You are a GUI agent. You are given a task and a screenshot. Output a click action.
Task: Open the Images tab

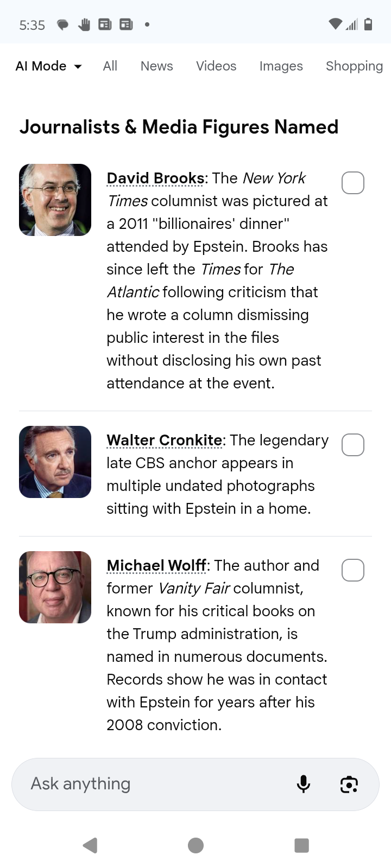coord(281,66)
